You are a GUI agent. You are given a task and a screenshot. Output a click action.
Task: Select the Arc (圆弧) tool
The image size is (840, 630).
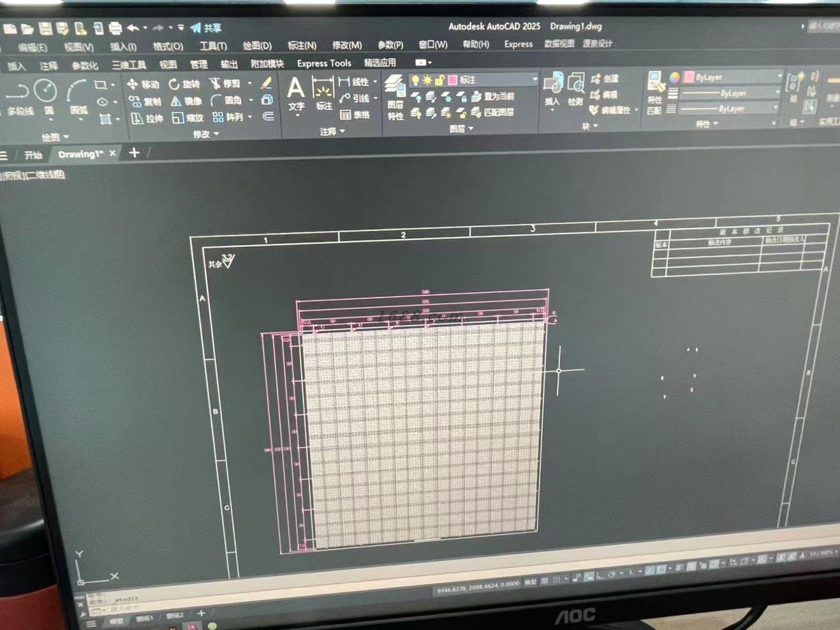[78, 98]
